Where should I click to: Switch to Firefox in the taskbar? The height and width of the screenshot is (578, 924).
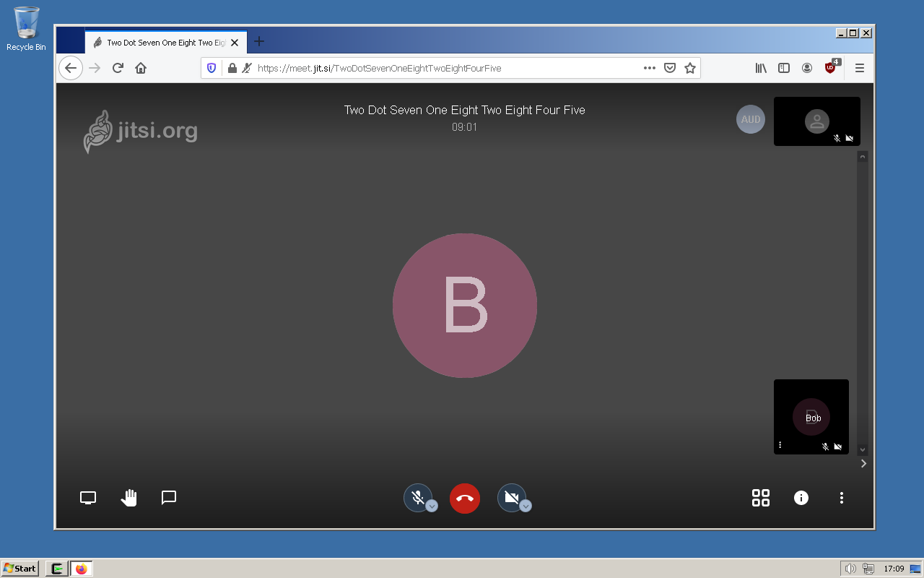click(x=81, y=569)
